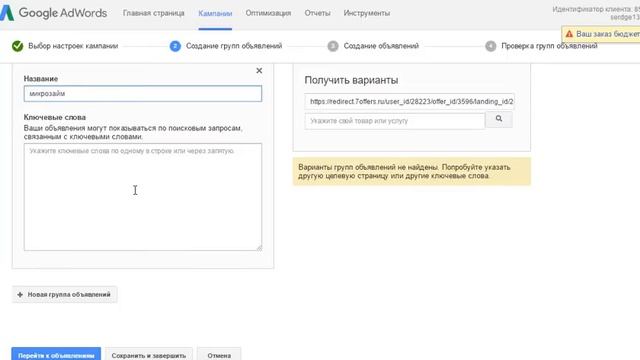Click the plus icon for new ad group

(20, 295)
